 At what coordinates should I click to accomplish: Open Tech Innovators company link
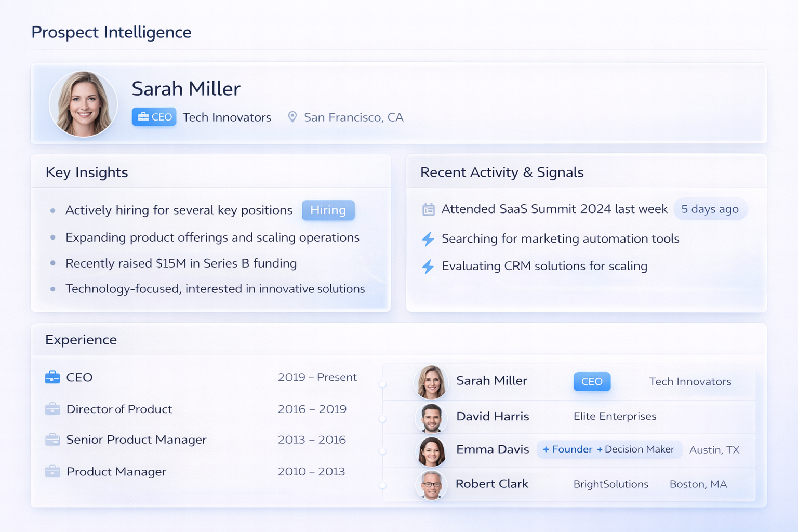[227, 117]
